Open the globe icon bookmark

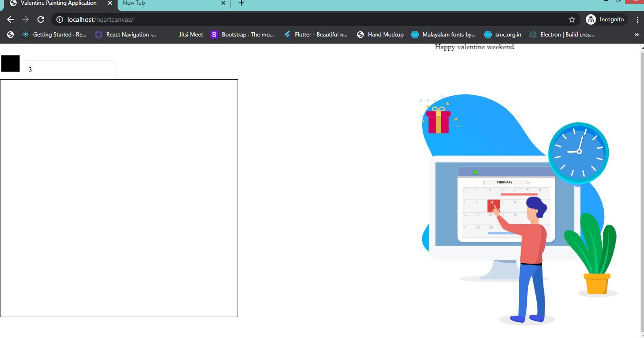tap(10, 35)
